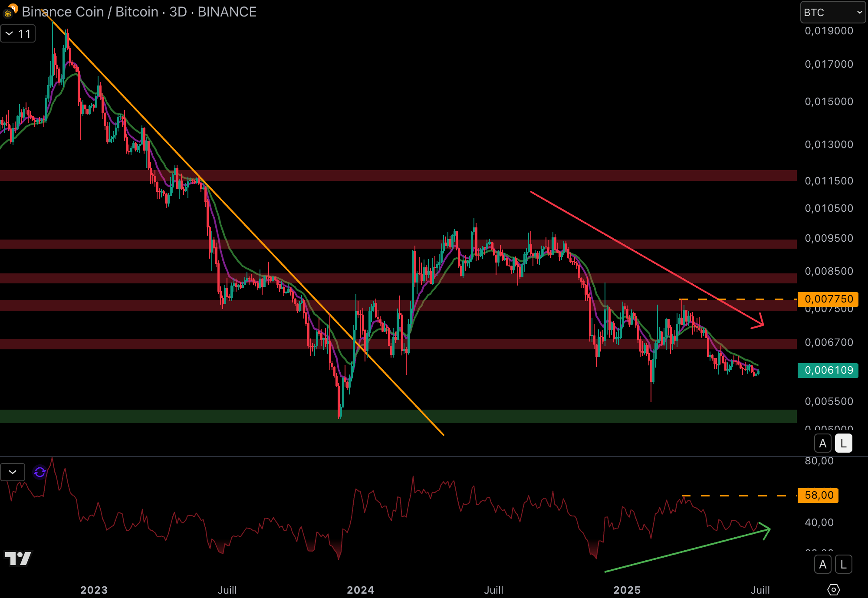Toggle log scale L on main chart
868x598 pixels.
tap(844, 444)
